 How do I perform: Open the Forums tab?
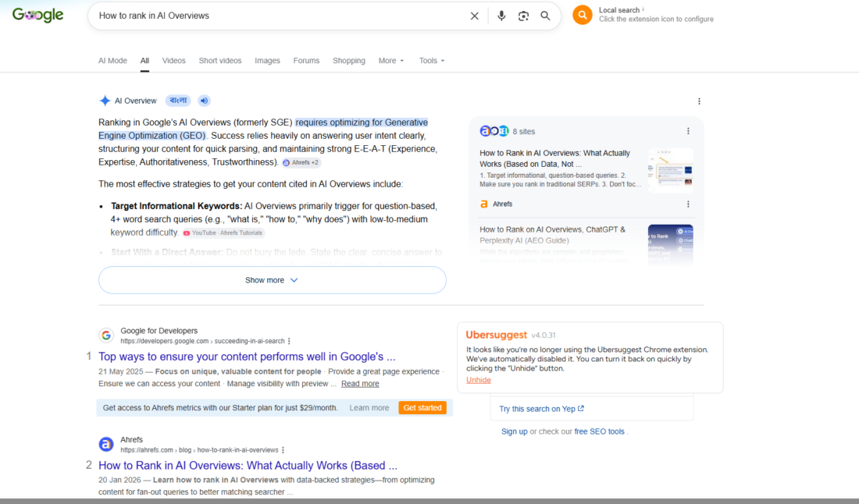point(306,61)
